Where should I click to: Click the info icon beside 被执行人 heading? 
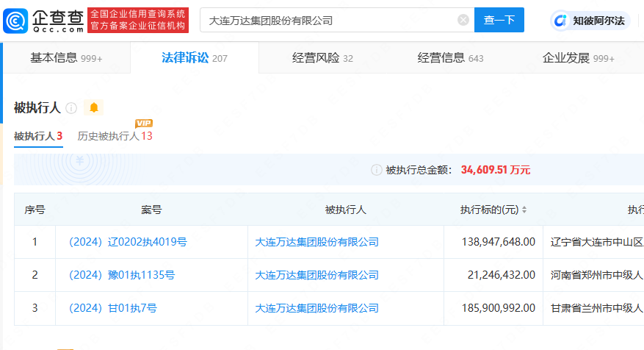[71, 108]
